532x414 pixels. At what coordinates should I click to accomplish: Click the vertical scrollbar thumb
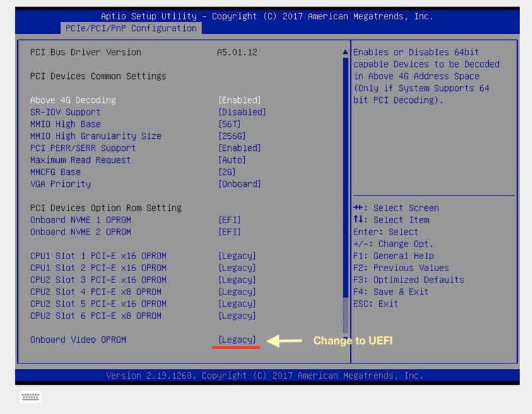click(x=345, y=177)
